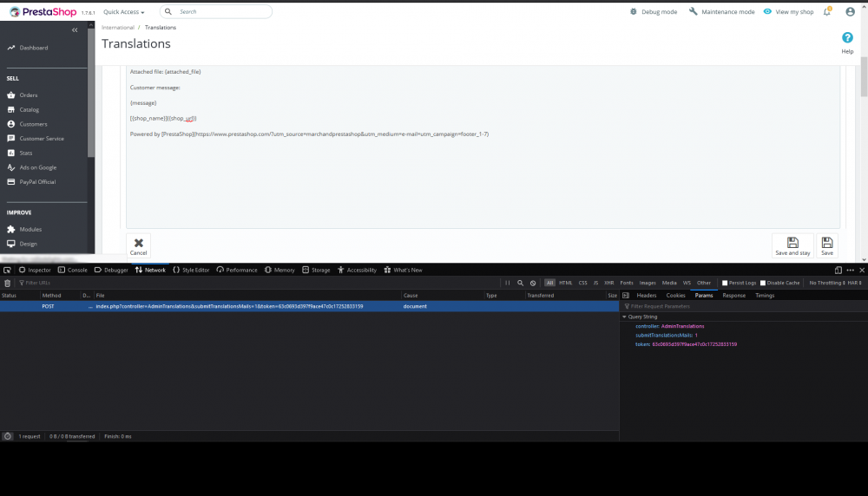Switch to the Console devtools tab
This screenshot has width=868, height=496.
(x=73, y=270)
